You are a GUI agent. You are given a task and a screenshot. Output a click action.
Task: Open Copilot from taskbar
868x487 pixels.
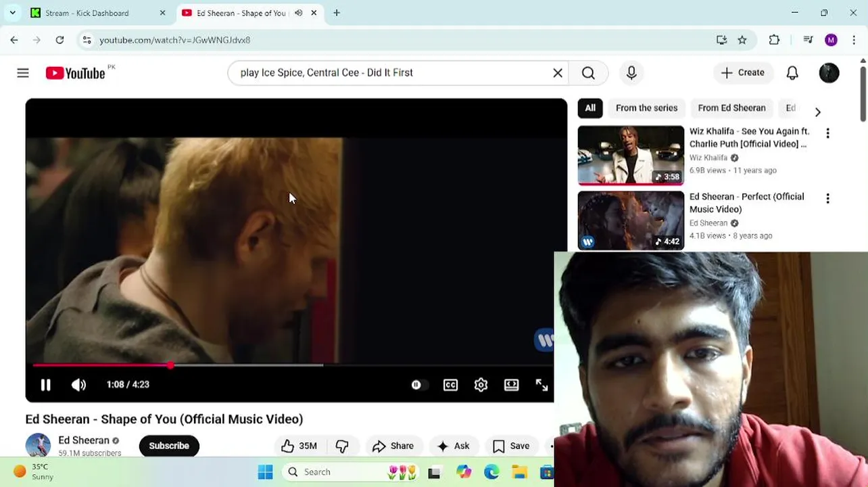point(463,472)
